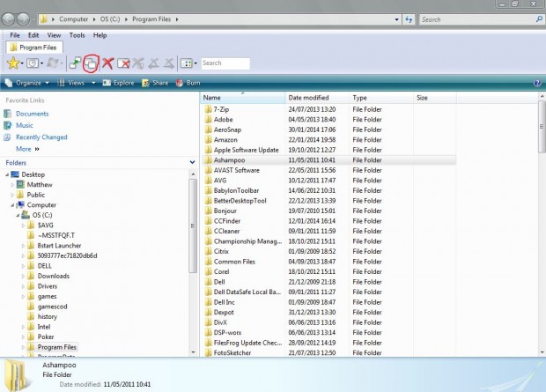
Task: Expand the Drivers folder in the tree
Action: (x=23, y=286)
